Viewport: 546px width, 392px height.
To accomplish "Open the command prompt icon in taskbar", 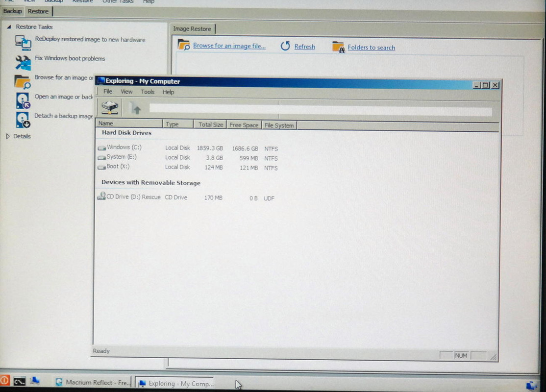I will click(x=20, y=382).
